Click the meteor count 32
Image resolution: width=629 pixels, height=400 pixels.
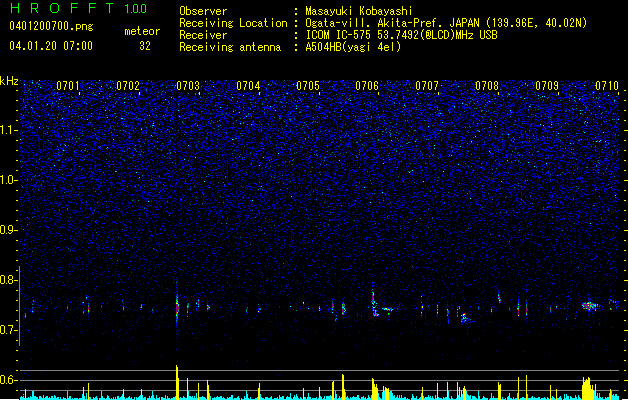(145, 46)
